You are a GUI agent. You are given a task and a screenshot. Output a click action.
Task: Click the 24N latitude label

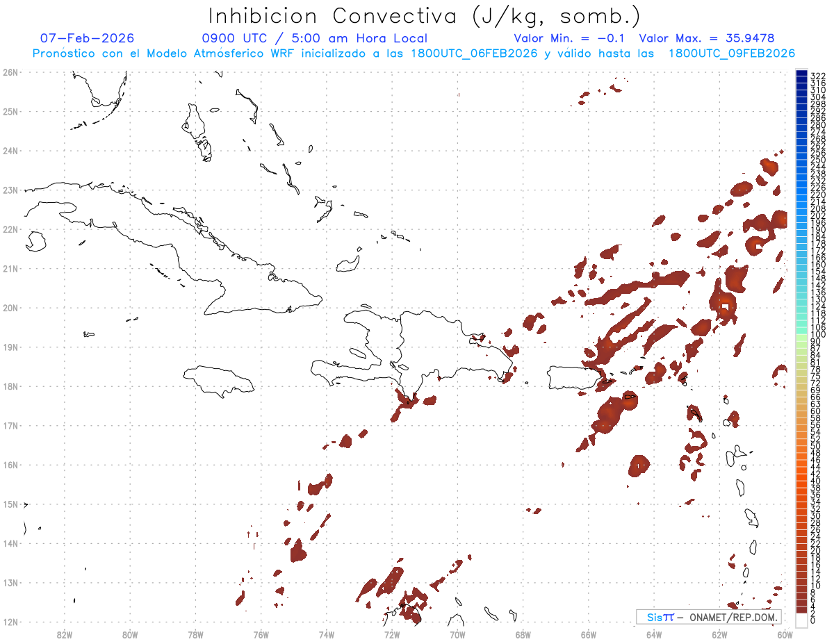pos(11,150)
